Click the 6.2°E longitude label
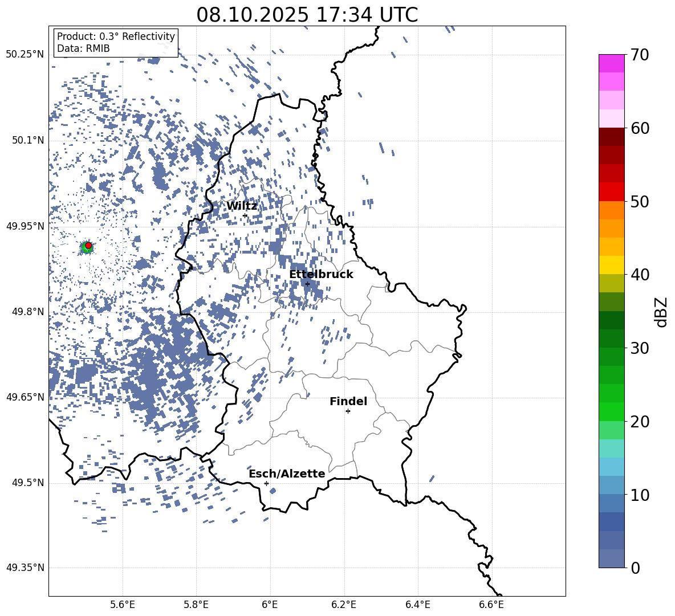The height and width of the screenshot is (616, 675). [344, 605]
